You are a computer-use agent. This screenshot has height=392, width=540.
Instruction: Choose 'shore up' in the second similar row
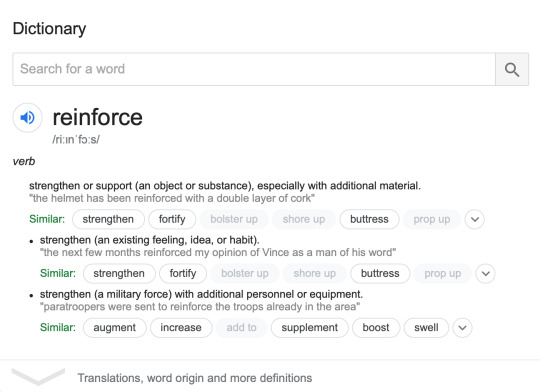314,274
